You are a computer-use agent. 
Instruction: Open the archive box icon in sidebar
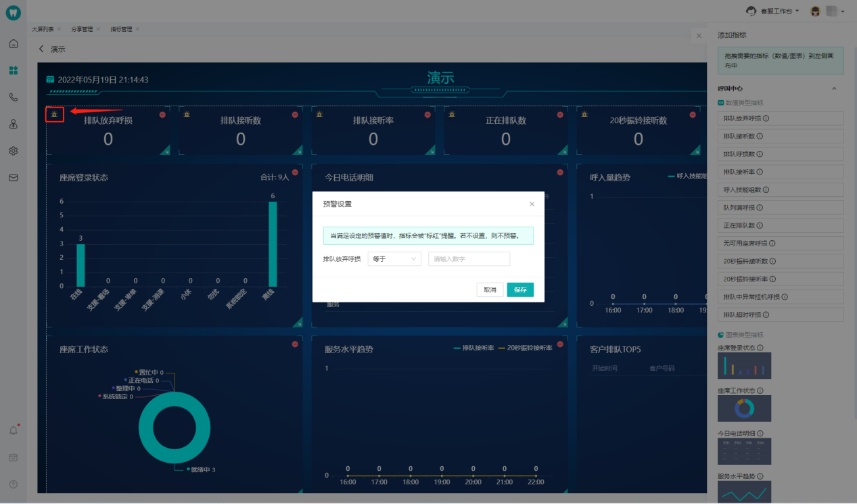point(14,457)
